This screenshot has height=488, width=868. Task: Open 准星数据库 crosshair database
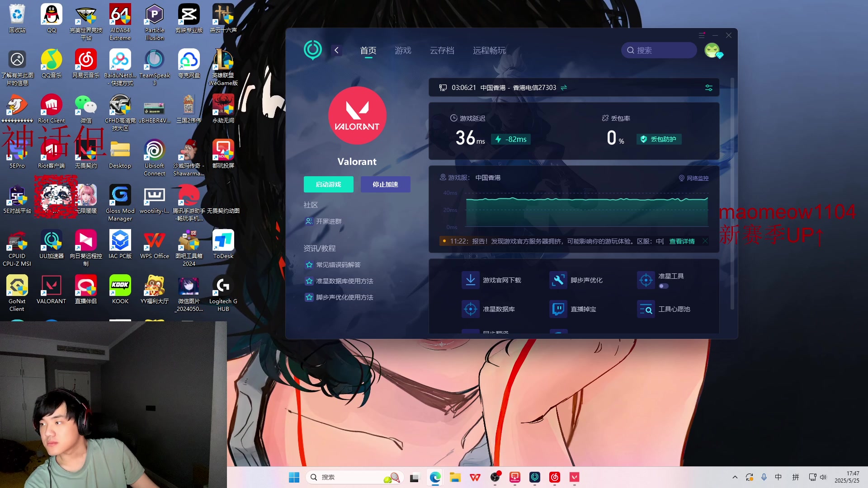pos(488,309)
